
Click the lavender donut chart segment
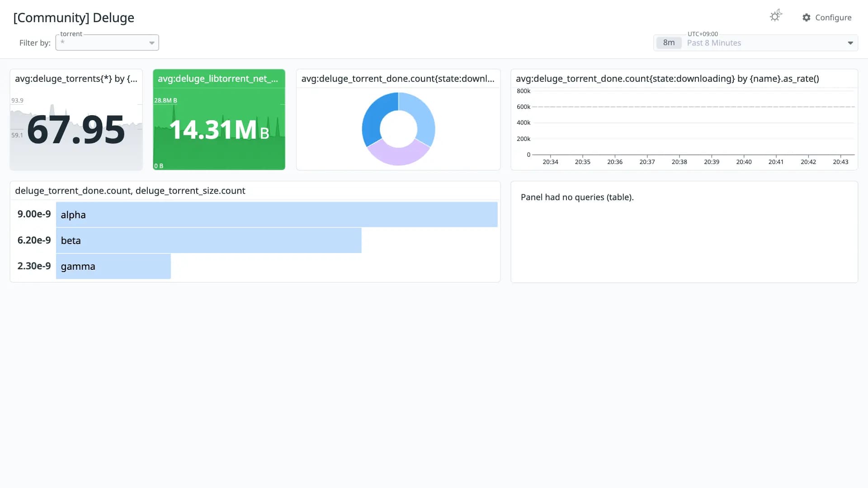click(398, 155)
